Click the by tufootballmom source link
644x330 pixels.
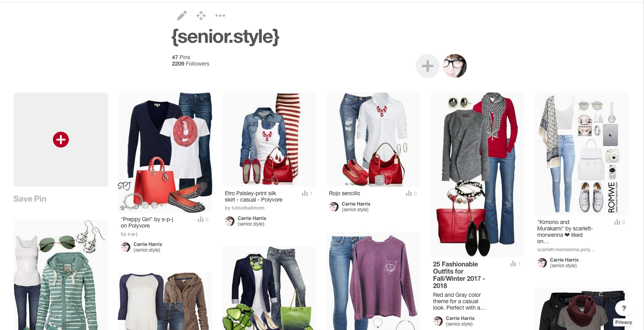click(245, 208)
